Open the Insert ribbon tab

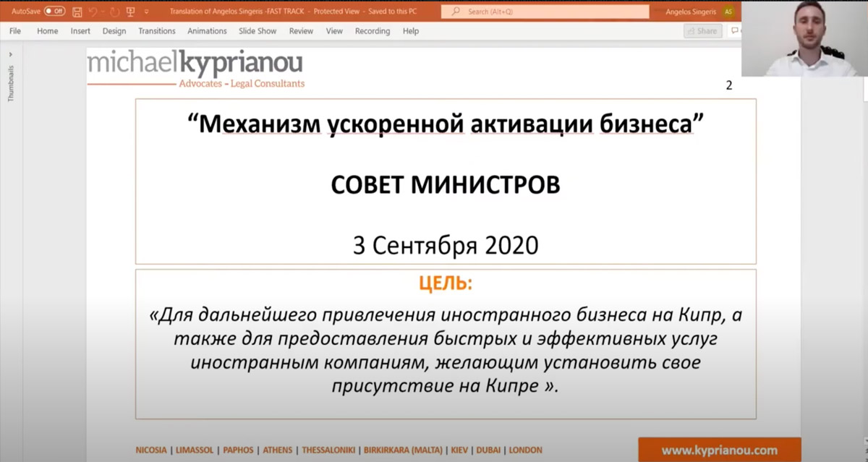(x=80, y=31)
